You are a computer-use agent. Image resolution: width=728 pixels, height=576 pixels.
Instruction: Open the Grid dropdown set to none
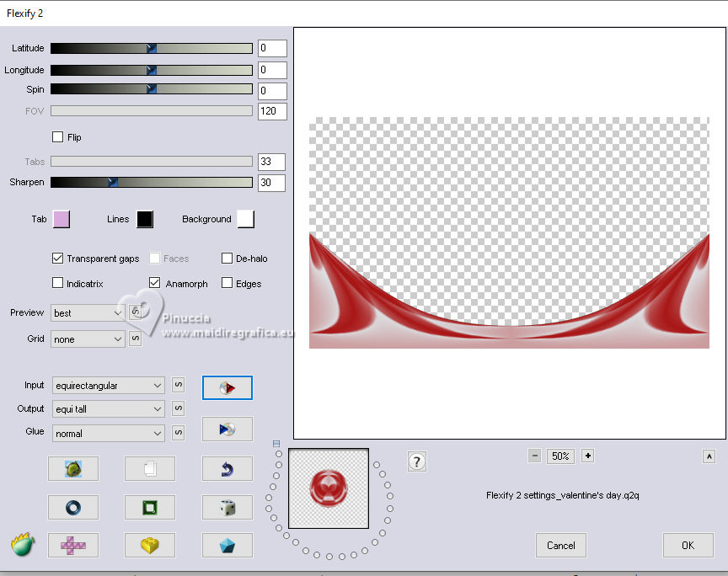pos(88,339)
